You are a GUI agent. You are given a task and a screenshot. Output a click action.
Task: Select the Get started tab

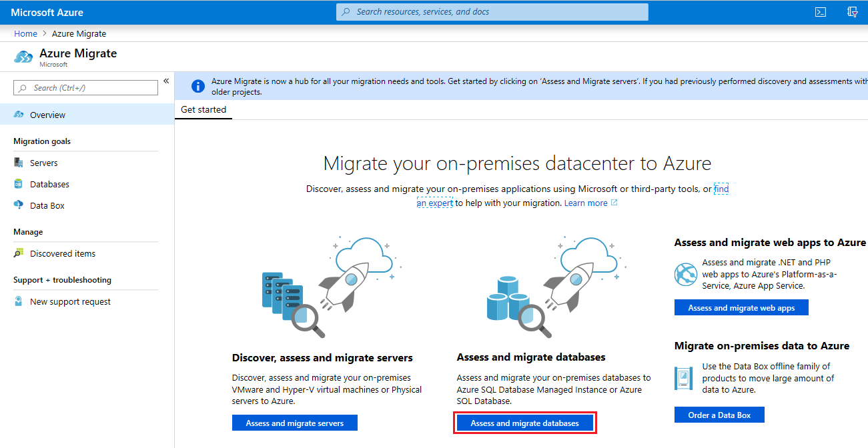pyautogui.click(x=203, y=110)
